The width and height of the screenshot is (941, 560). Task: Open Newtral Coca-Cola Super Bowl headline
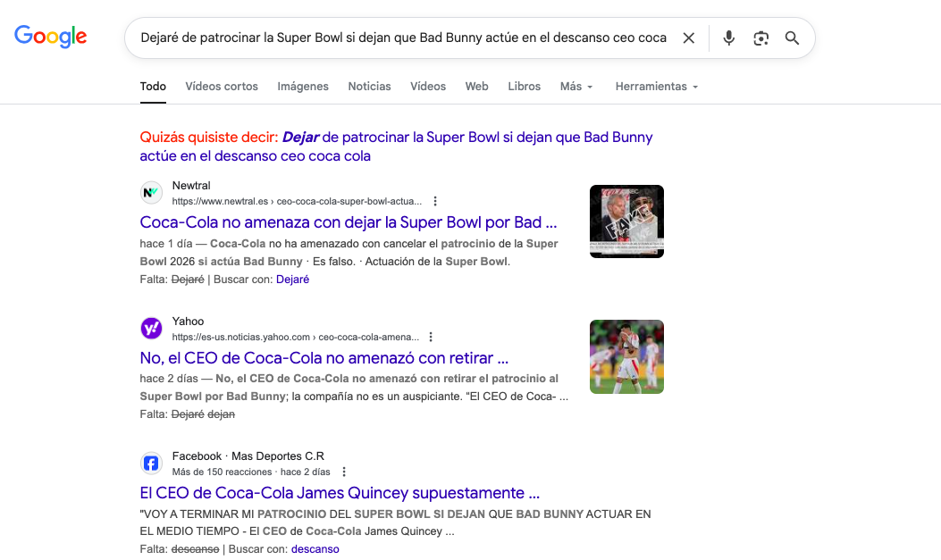click(349, 222)
